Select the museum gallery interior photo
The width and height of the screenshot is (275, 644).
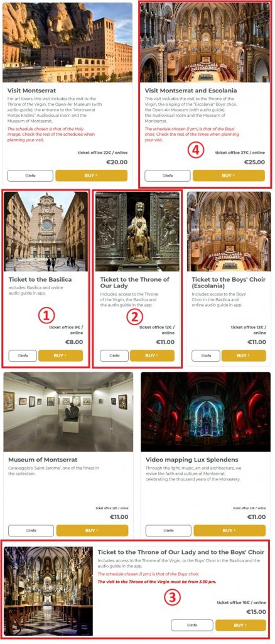pos(68,412)
